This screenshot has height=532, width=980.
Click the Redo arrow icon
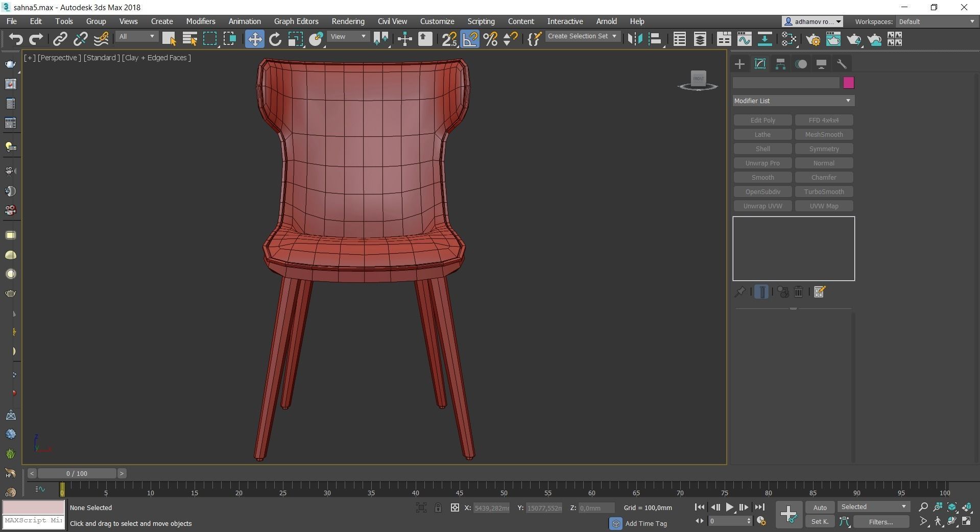36,39
